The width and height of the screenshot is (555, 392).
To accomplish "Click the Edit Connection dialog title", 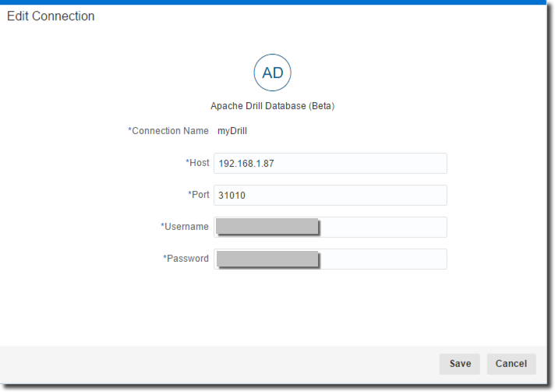I will tap(51, 16).
